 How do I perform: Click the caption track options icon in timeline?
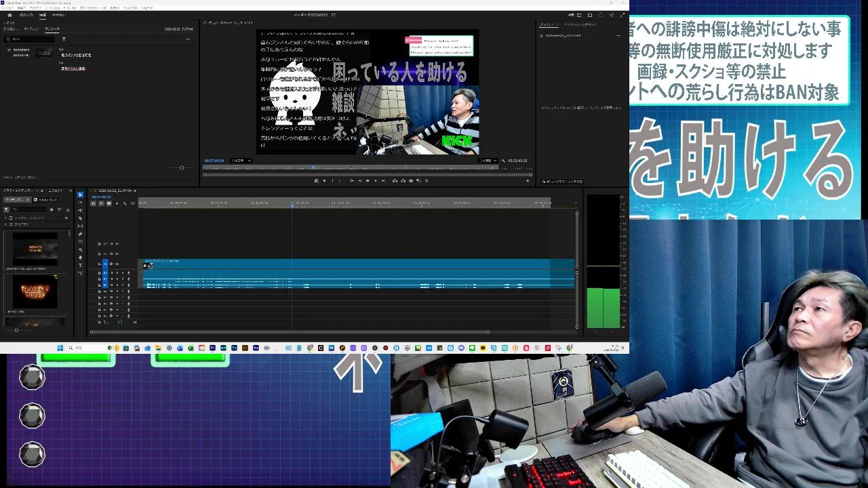[x=133, y=203]
